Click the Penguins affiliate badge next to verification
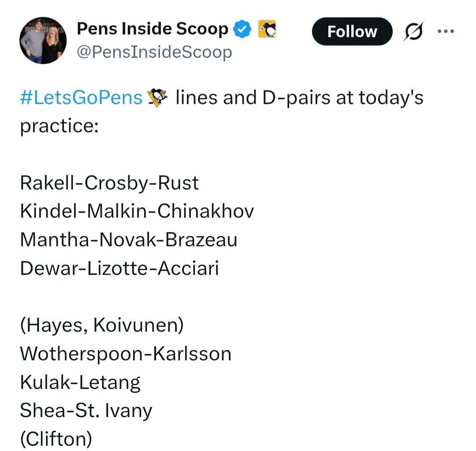 pos(267,28)
